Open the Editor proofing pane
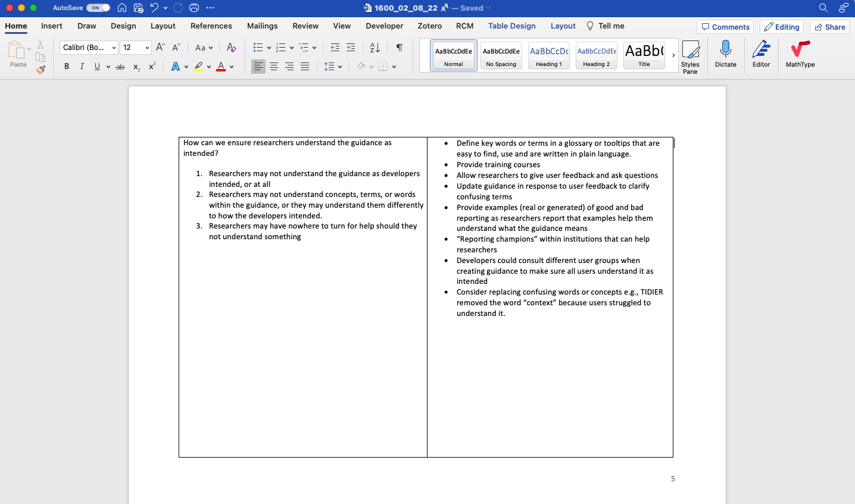Viewport: 855px width, 504px height. pos(761,54)
